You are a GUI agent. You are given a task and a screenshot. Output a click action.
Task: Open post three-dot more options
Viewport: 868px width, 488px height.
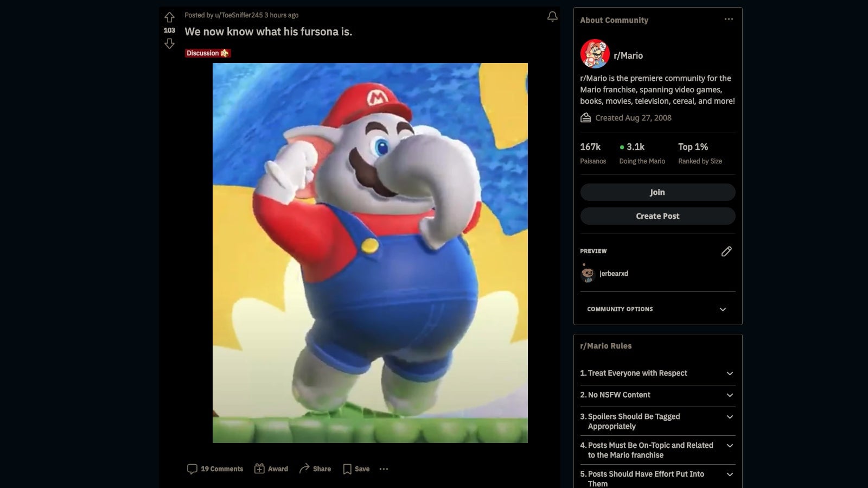pos(384,469)
